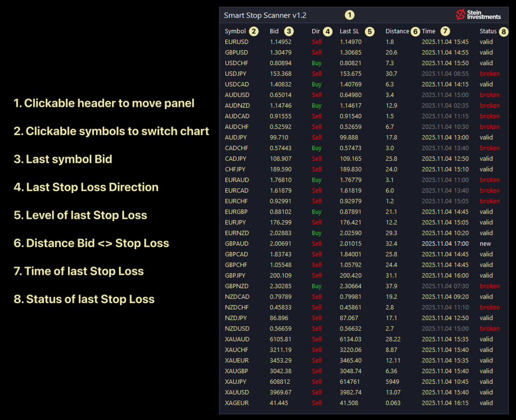
Task: Select the AUDNZD symbol in list
Action: [x=237, y=106]
